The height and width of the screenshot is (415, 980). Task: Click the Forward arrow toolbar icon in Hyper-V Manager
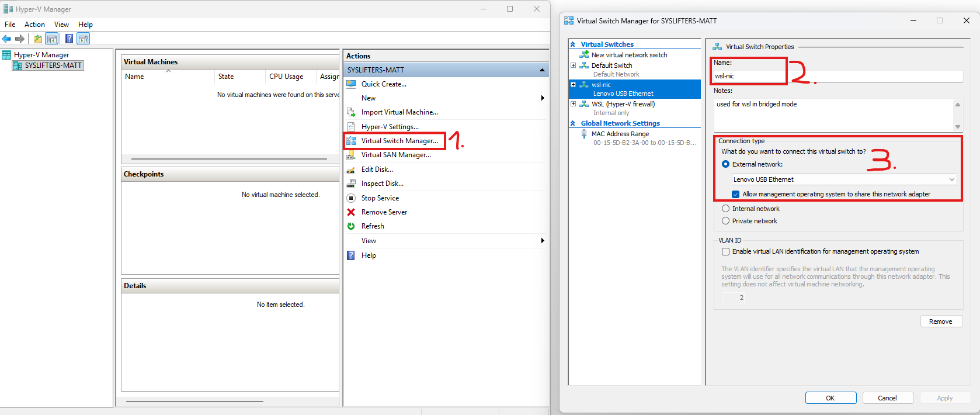pyautogui.click(x=20, y=39)
